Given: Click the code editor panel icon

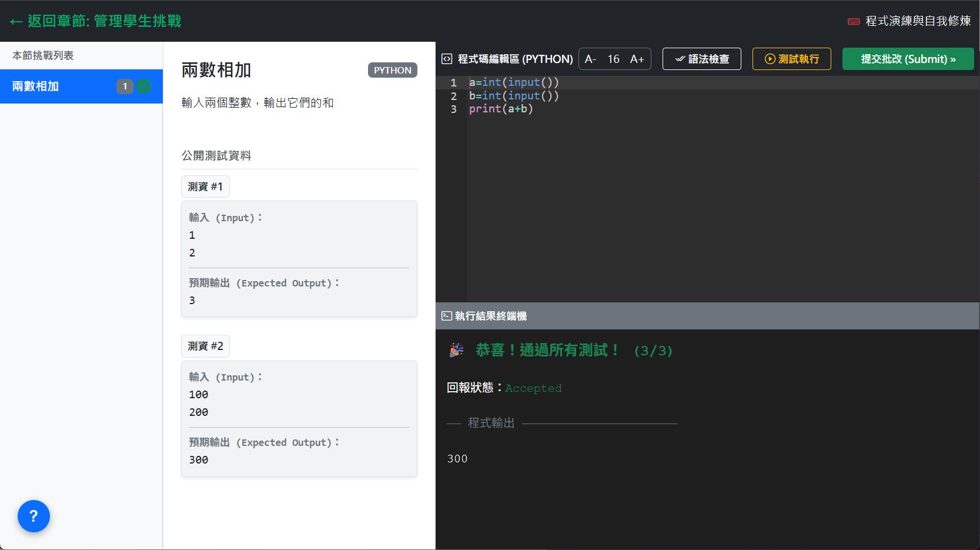Looking at the screenshot, I should coord(447,59).
